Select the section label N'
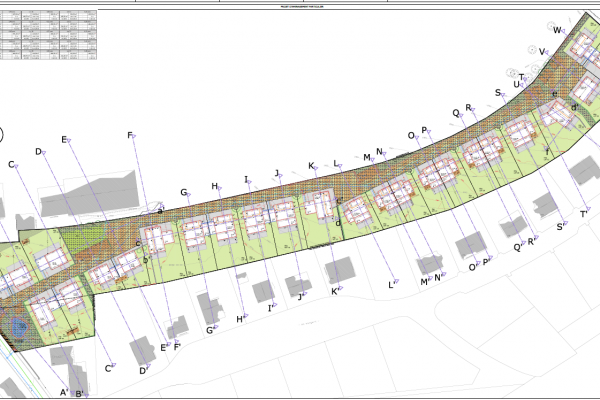 (x=437, y=278)
